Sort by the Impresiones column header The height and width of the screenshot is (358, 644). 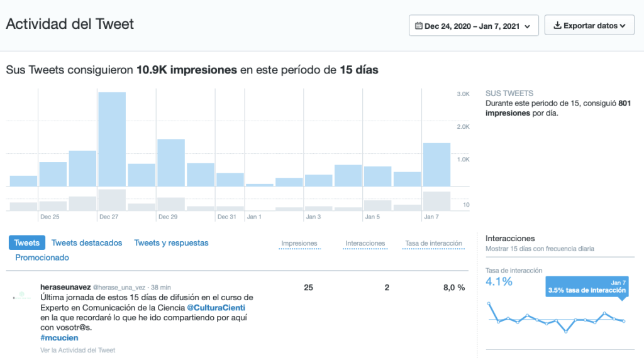point(299,244)
